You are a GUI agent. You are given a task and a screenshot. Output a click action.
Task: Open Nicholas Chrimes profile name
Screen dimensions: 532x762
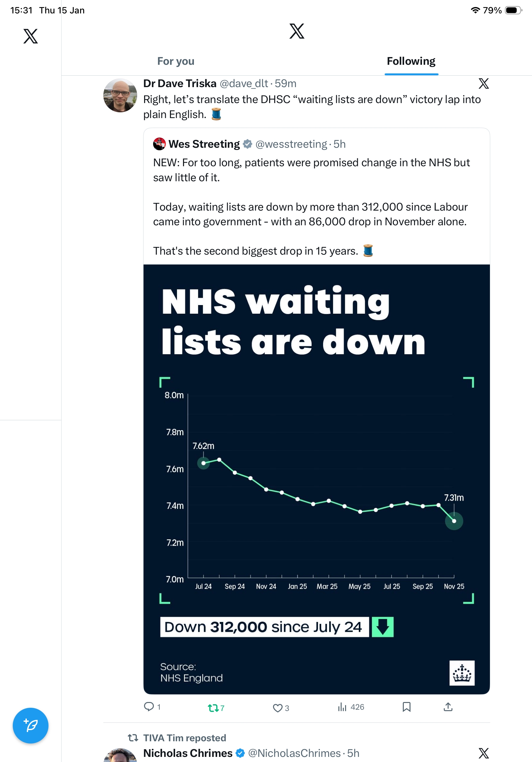[x=188, y=753]
